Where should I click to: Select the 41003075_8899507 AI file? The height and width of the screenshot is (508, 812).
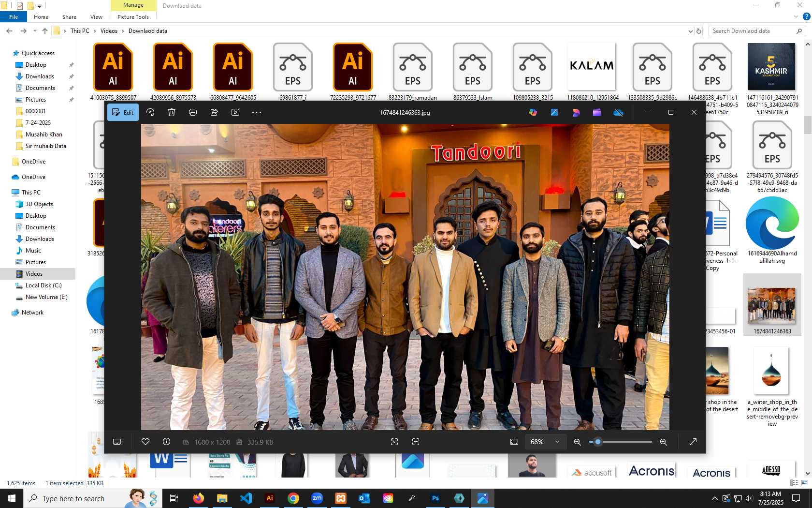[113, 72]
